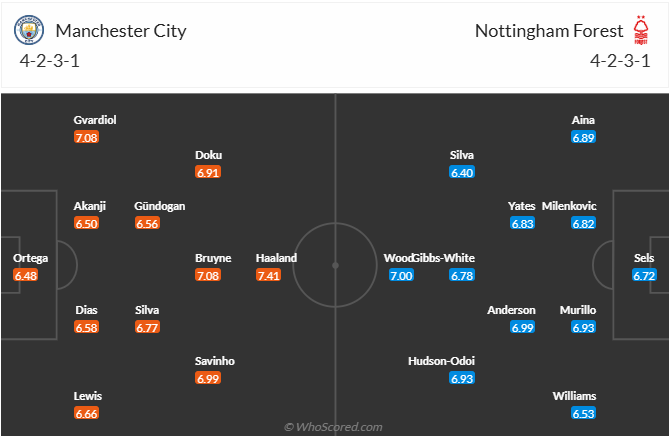Click Ortega's 6.48 goalkeeper rating
The image size is (669, 436).
tap(26, 275)
